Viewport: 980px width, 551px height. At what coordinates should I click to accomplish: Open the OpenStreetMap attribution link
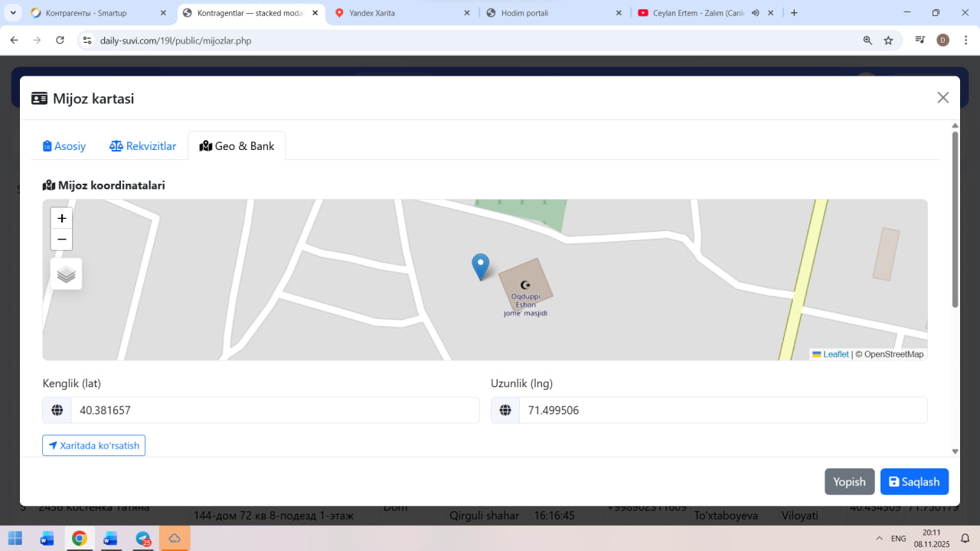tap(894, 354)
